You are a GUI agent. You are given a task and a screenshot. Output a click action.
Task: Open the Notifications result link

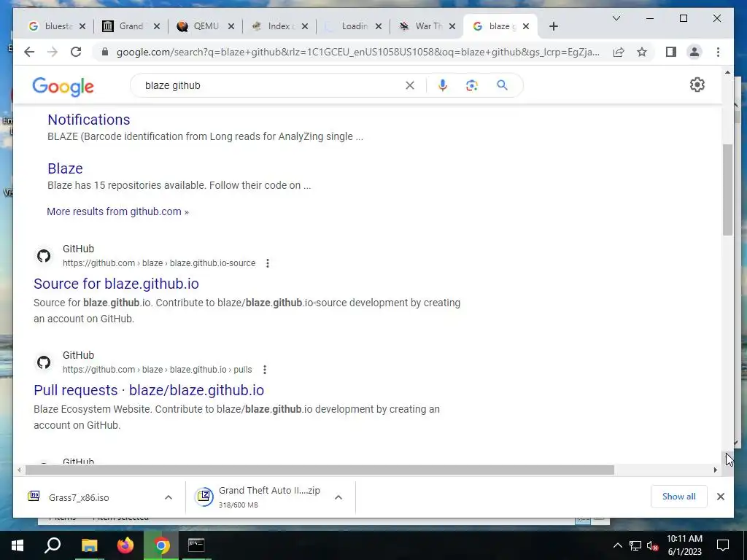click(88, 120)
